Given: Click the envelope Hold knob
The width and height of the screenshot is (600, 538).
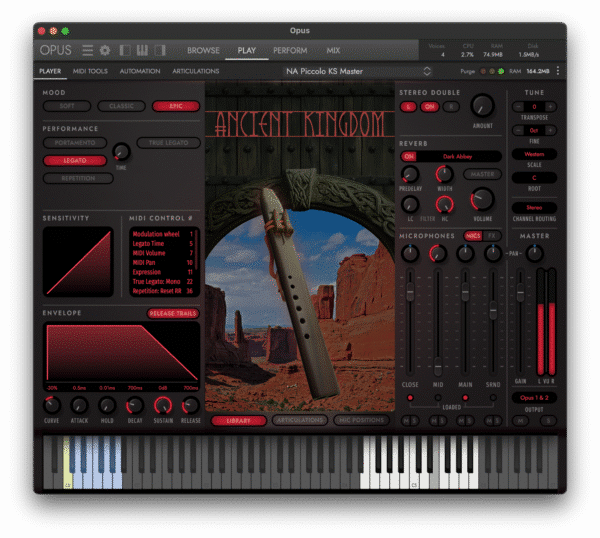Looking at the screenshot, I should pyautogui.click(x=107, y=406).
